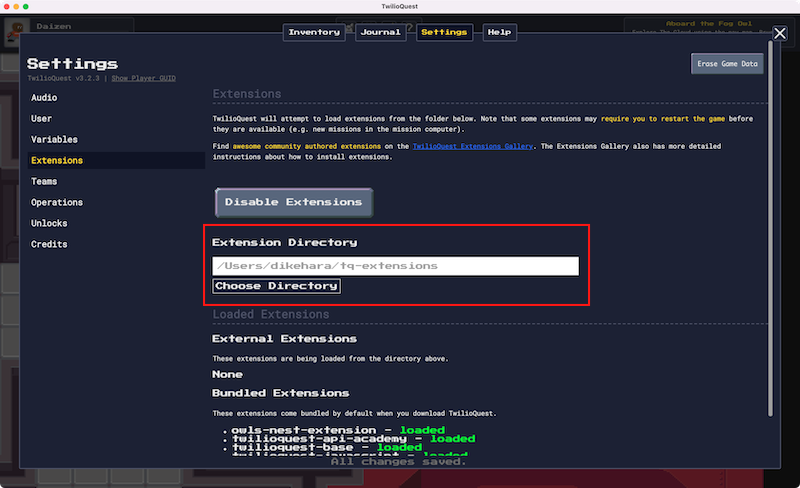Click 'External Extensions' heading
Viewport: 800px width, 488px height.
pos(284,339)
